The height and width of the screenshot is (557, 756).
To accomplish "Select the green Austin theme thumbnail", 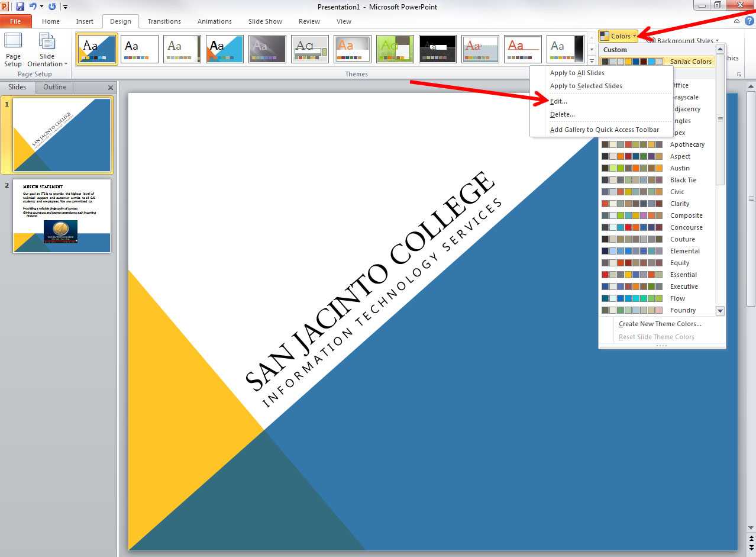I will coord(395,49).
